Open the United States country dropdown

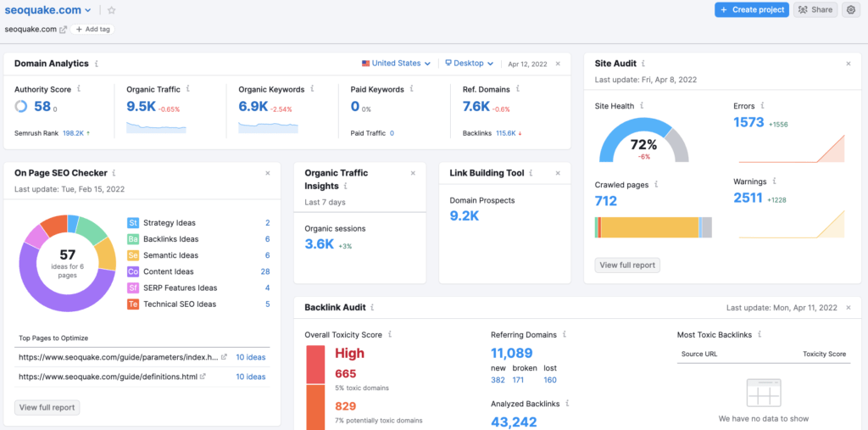coord(396,64)
